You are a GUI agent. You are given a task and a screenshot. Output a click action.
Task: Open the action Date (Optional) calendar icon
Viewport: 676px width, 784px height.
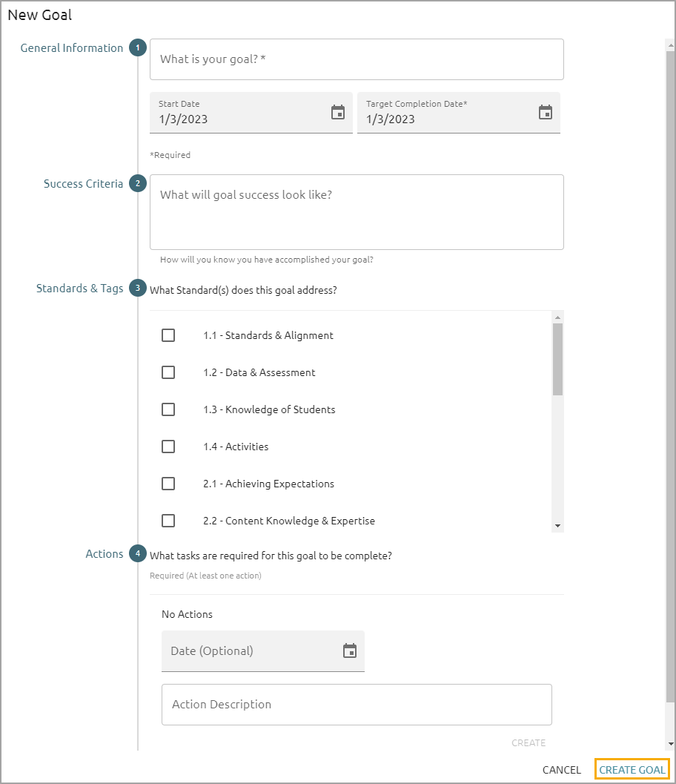350,651
